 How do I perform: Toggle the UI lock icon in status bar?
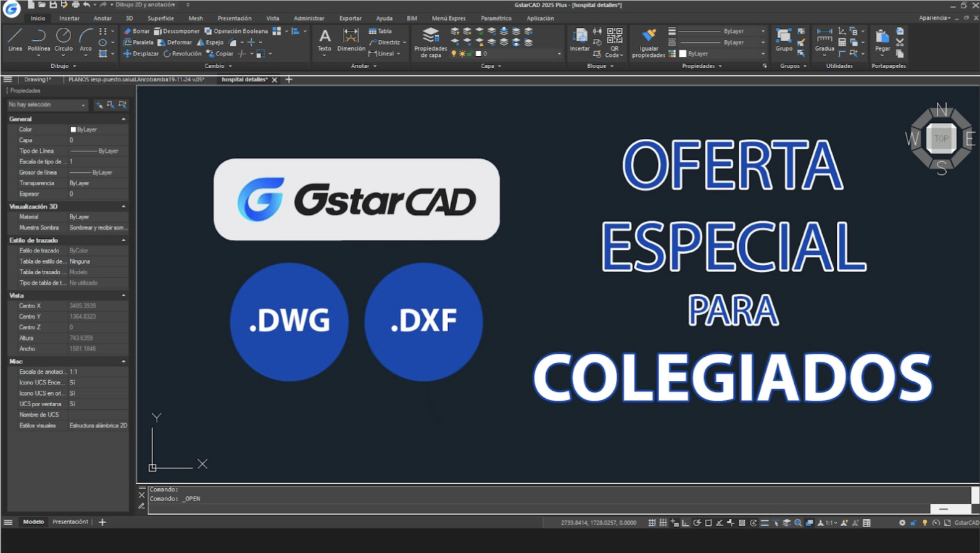913,523
